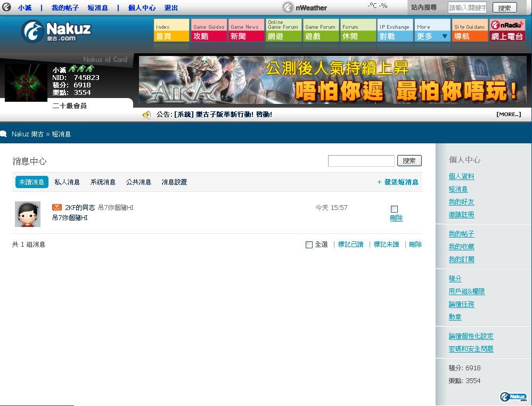Click small Nakuz logo at bottom right
532x406 pixels.
[513, 397]
